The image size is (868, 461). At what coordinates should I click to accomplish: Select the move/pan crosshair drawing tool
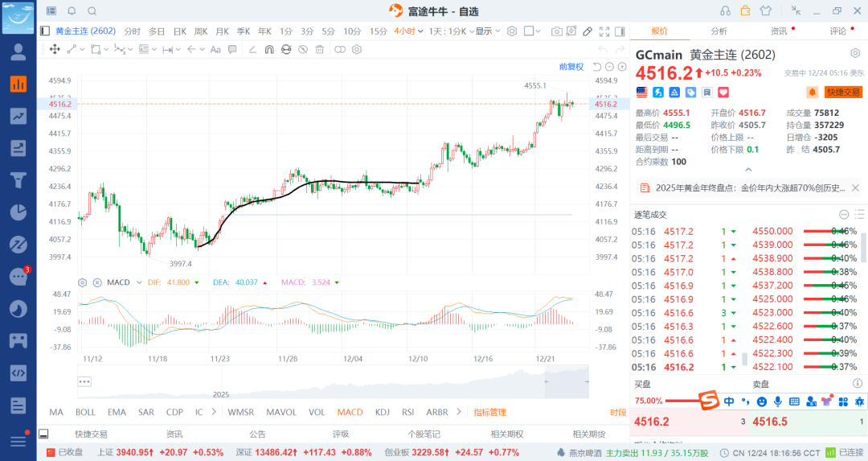(x=55, y=49)
